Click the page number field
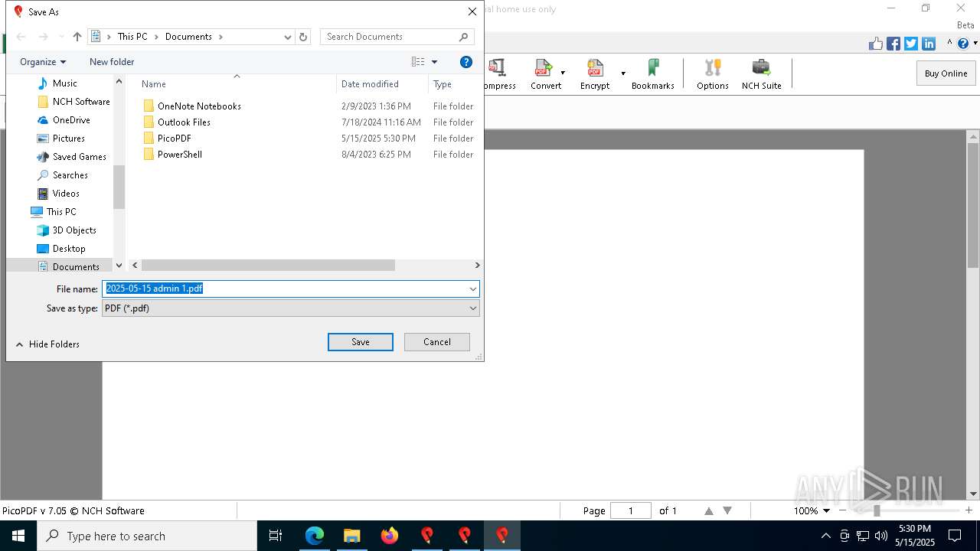 tap(631, 510)
